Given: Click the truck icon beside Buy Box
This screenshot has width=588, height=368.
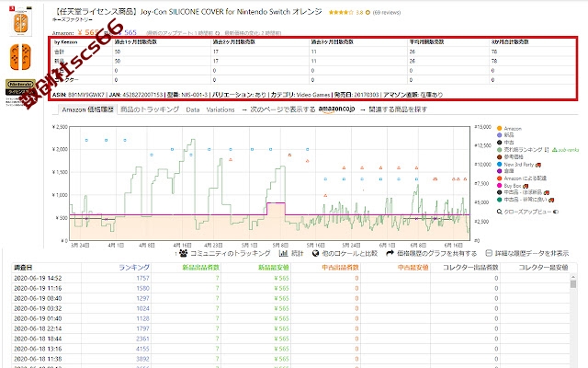Looking at the screenshot, I should (526, 186).
